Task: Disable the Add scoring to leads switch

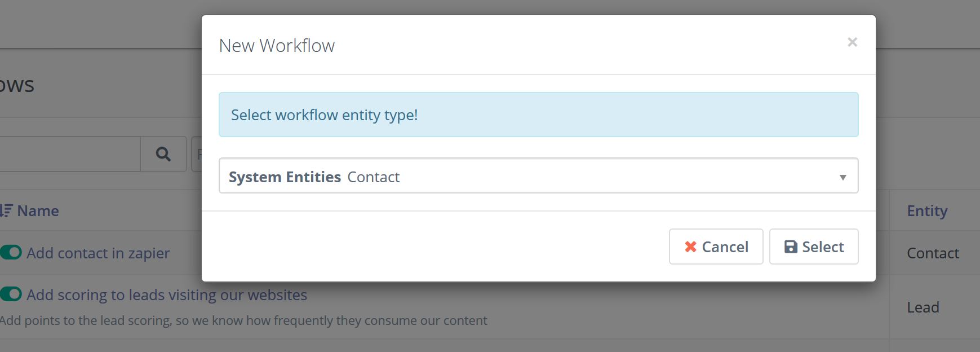Action: pos(11,294)
